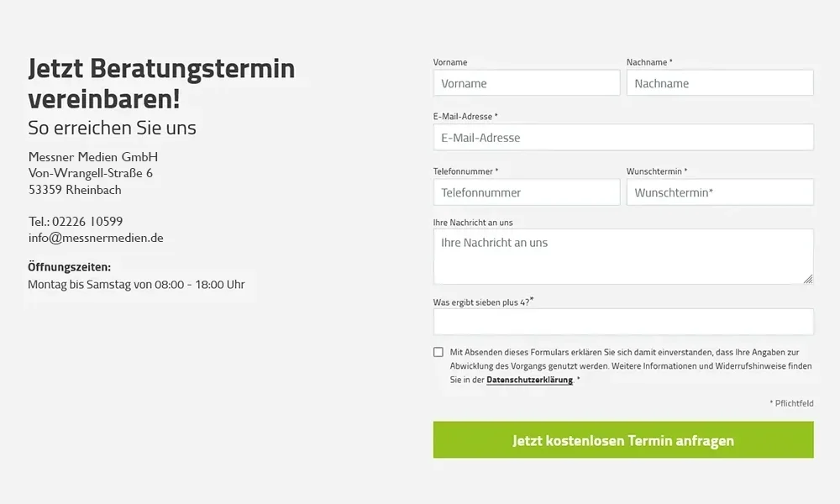Click into the E-Mail-Adresse input field
Screen dimensions: 840x504
click(623, 138)
